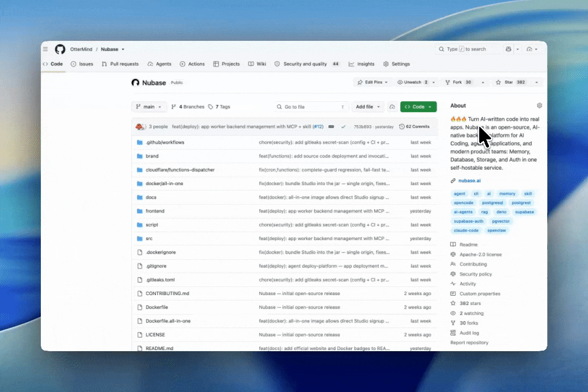Open the frontend folder

[155, 211]
